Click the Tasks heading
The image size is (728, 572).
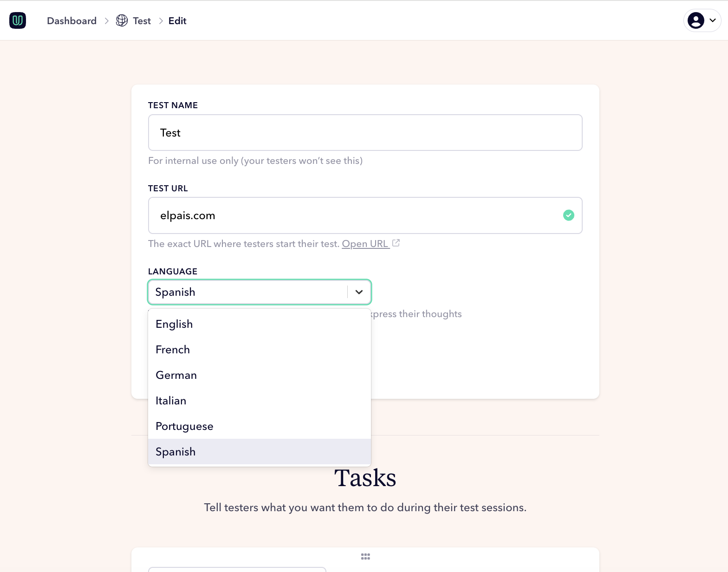(365, 478)
